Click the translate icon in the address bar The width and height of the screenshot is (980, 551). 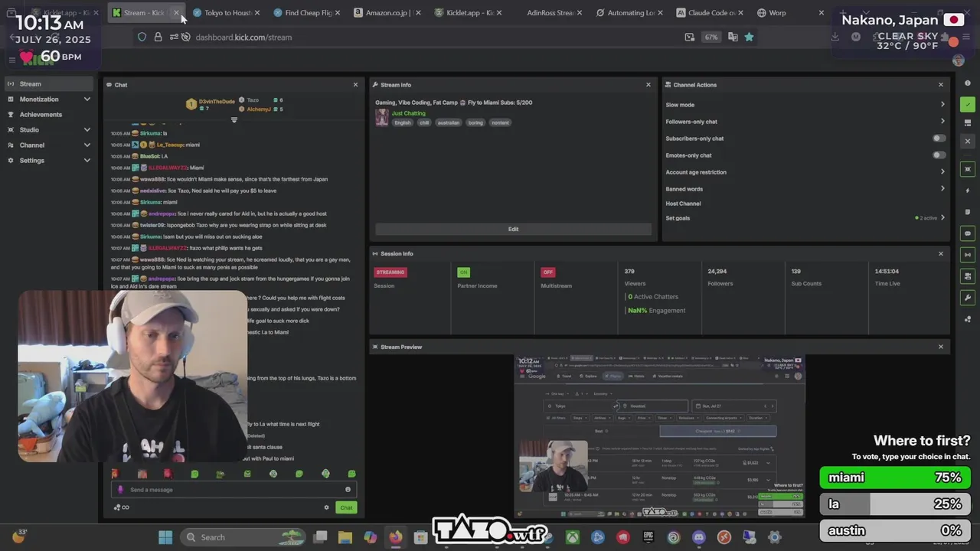click(733, 37)
